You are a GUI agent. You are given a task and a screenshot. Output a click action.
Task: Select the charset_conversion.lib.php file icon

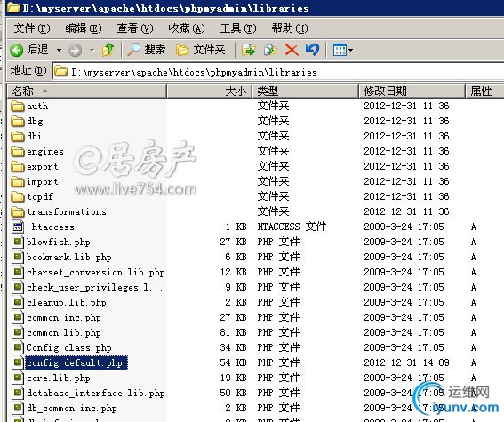tap(18, 272)
